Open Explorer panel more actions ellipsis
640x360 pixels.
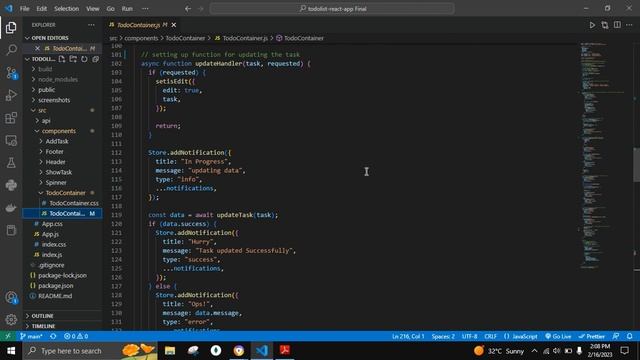(91, 25)
